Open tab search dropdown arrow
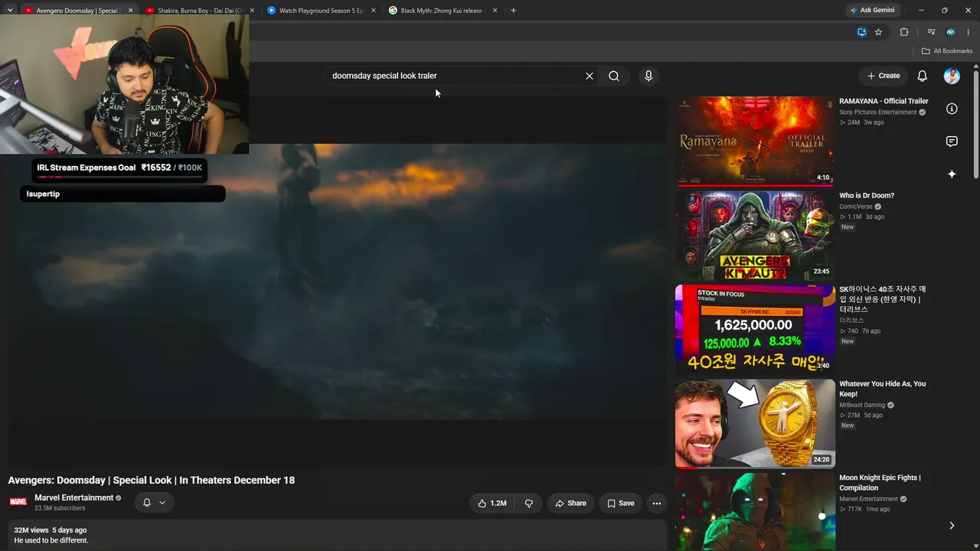Screen dimensions: 980x551 point(10,11)
